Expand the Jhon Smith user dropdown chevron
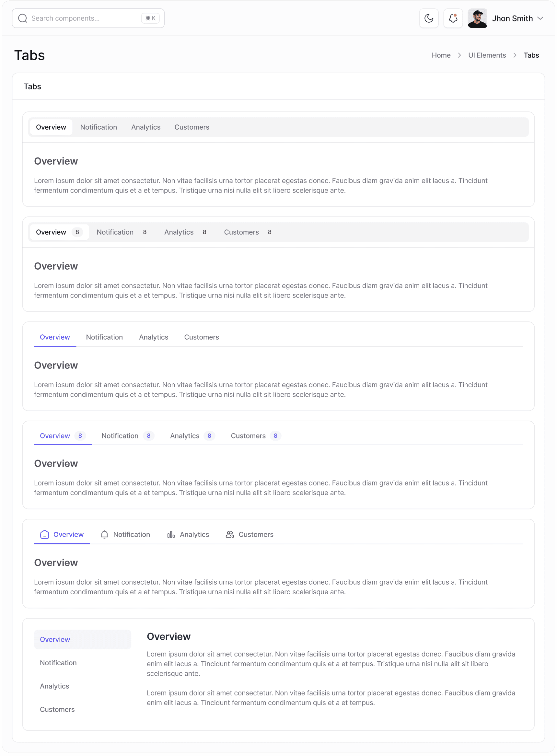The image size is (557, 756). tap(540, 18)
